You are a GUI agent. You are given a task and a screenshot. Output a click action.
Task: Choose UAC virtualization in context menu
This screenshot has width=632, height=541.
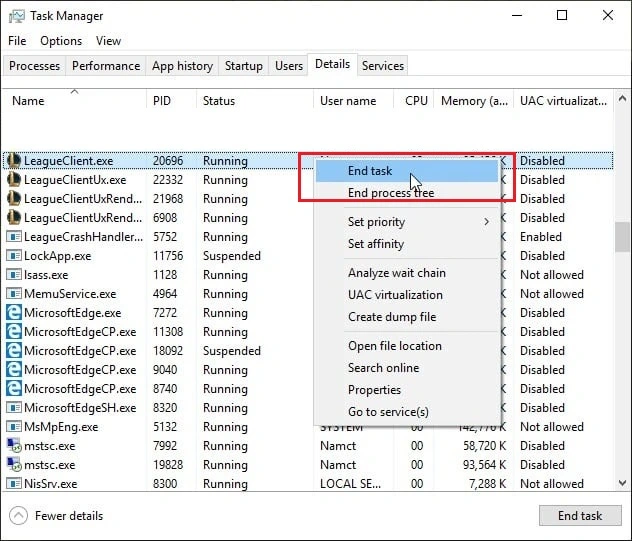(x=407, y=295)
